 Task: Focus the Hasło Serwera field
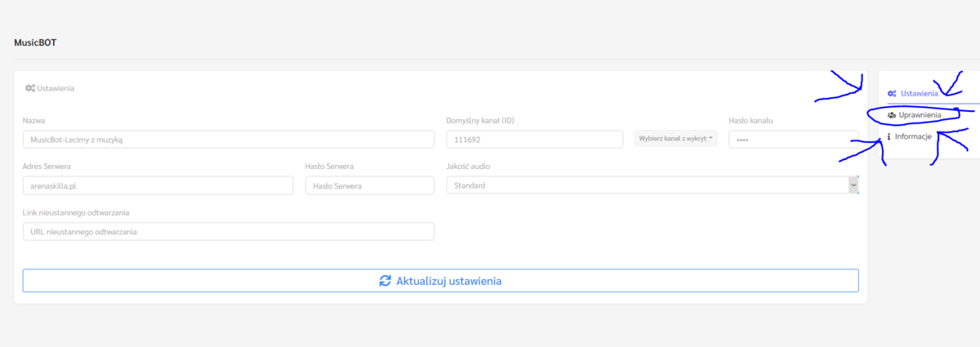pyautogui.click(x=370, y=185)
